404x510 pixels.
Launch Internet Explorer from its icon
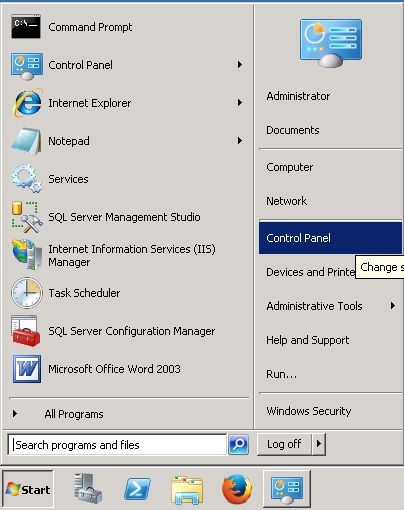[x=27, y=103]
